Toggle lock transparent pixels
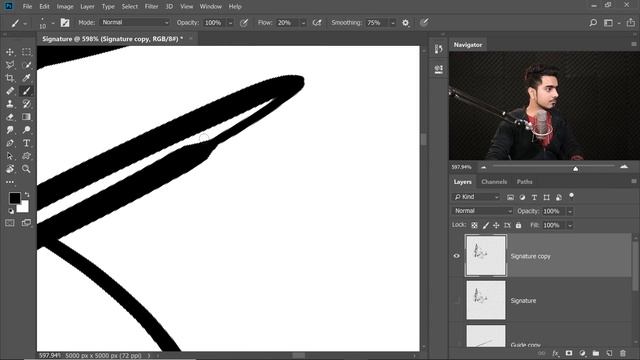The image size is (640, 360). (474, 225)
